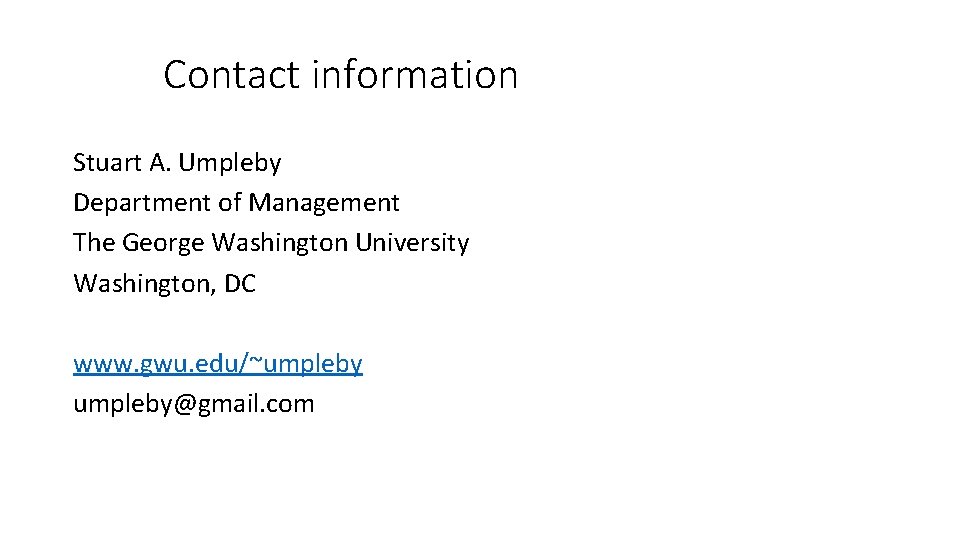This screenshot has width=960, height=540.
Task: Click the word "University"
Action: coord(412,243)
